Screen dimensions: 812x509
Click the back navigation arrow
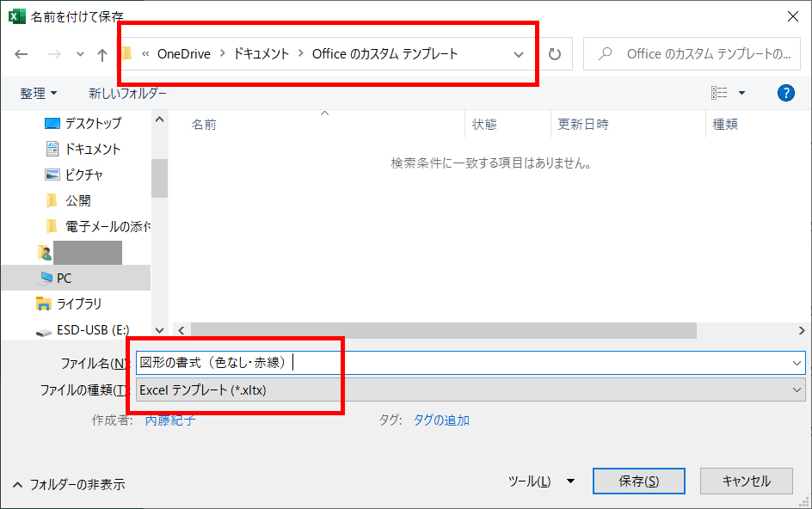coord(21,53)
